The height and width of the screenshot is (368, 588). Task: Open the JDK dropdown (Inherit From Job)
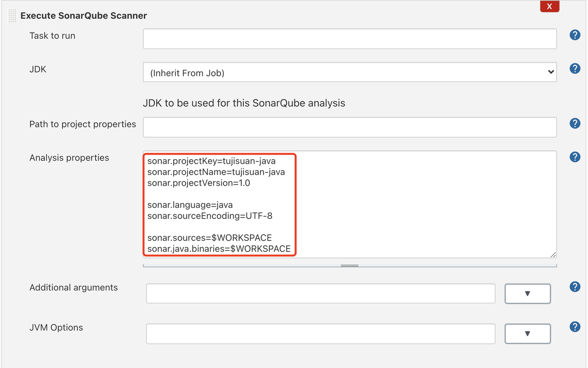pyautogui.click(x=350, y=72)
